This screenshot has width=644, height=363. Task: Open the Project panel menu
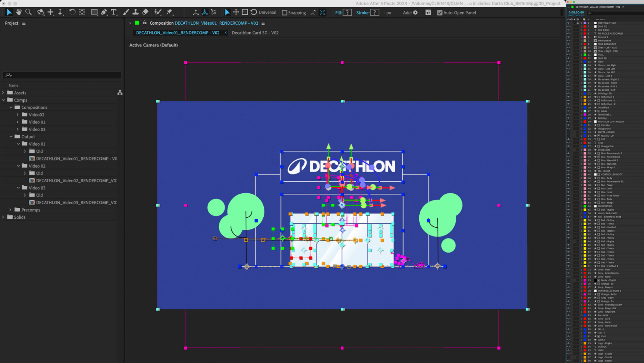[x=24, y=23]
